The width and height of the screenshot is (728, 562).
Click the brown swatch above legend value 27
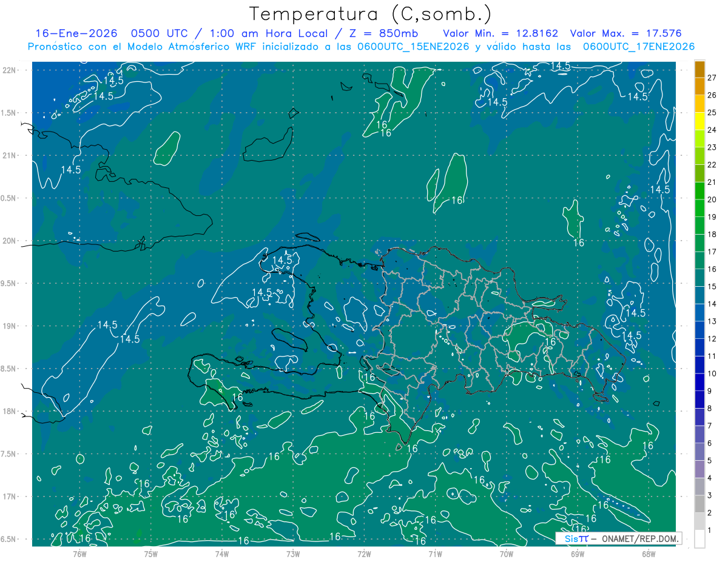pyautogui.click(x=699, y=69)
